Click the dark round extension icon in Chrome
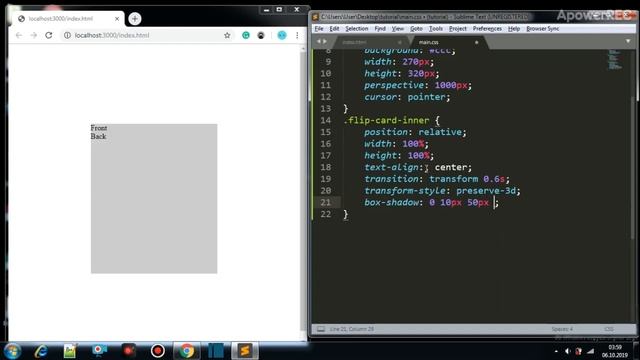Viewport: 640px width, 360px height. point(261,36)
